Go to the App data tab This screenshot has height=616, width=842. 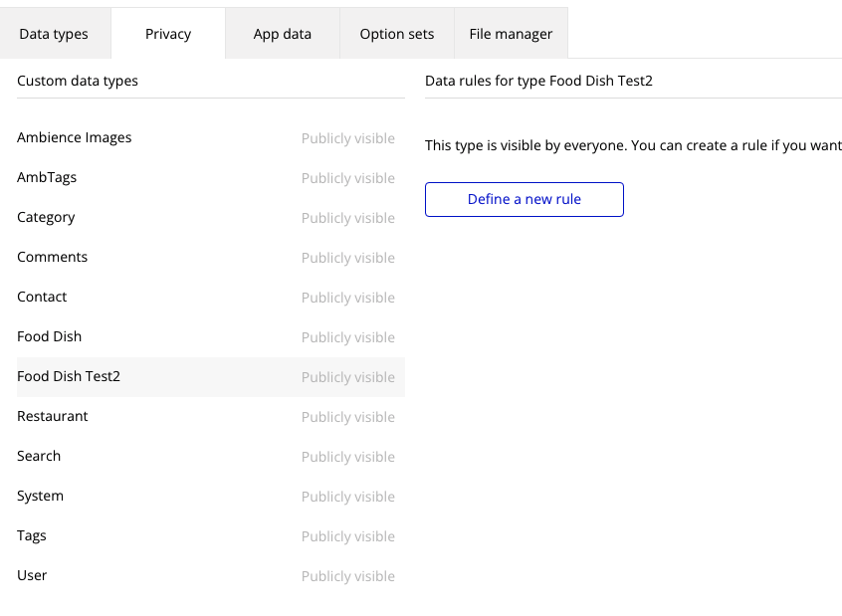(x=283, y=34)
